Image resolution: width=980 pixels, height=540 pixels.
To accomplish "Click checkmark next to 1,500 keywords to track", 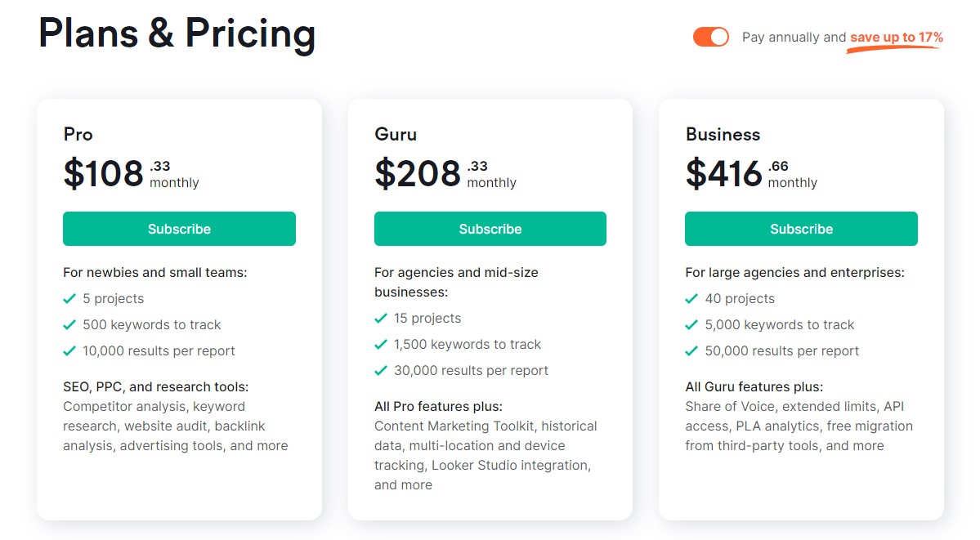I will click(381, 345).
